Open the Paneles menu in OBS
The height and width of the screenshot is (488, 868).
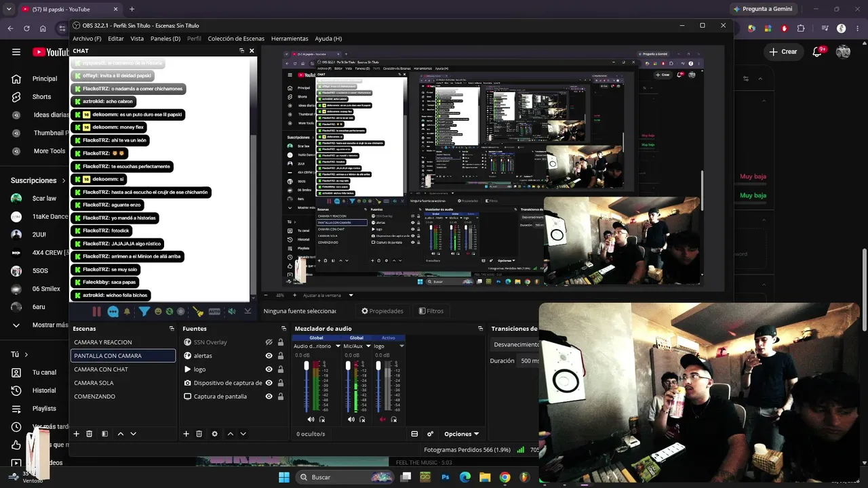[165, 39]
